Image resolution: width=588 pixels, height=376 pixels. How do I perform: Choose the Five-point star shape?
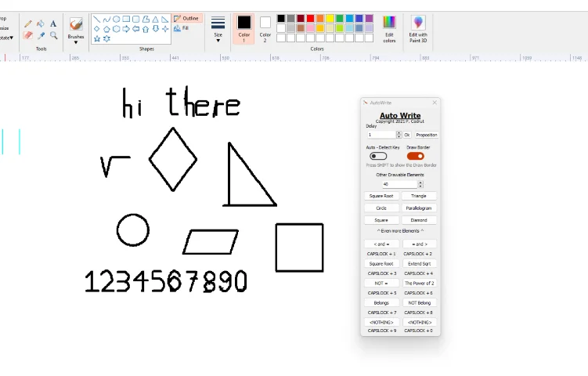[97, 38]
